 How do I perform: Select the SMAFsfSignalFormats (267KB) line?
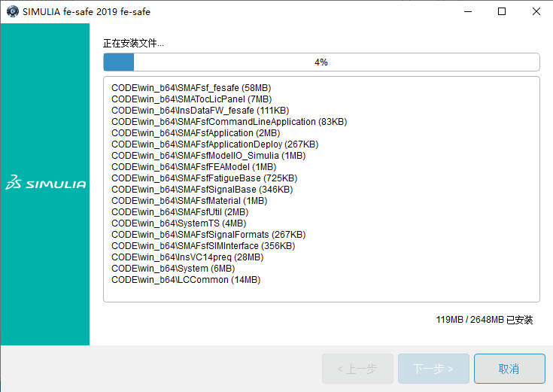[208, 235]
